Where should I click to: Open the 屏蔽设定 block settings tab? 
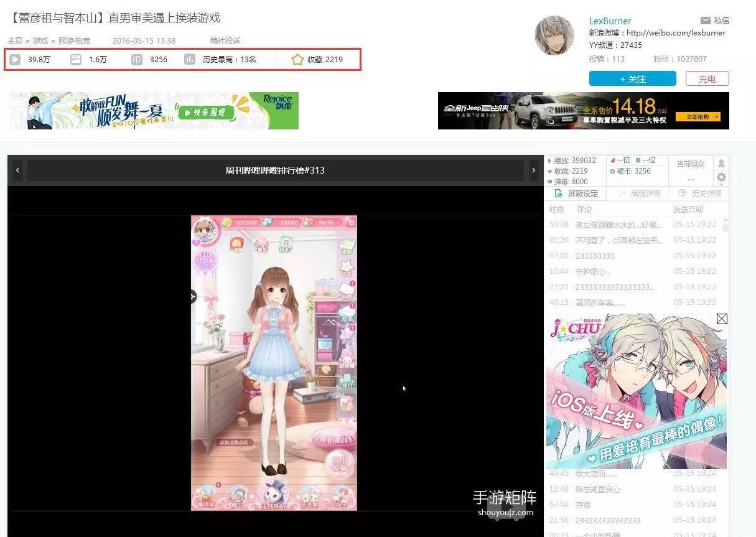[577, 194]
